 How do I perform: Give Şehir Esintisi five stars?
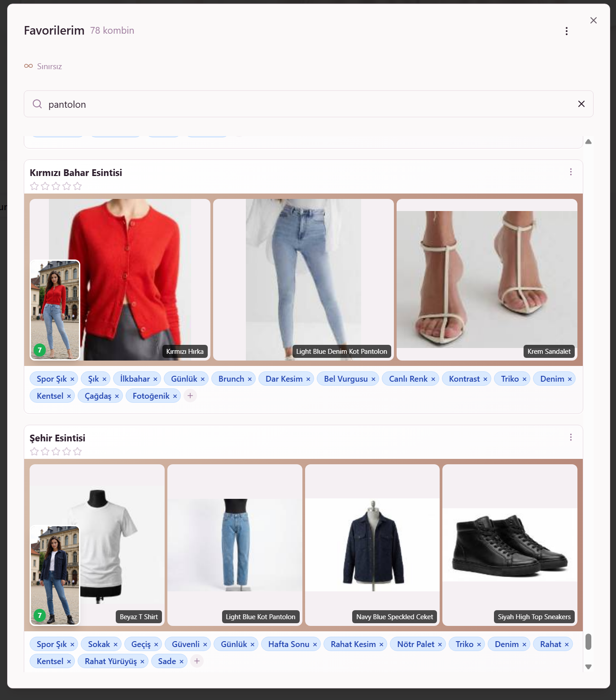click(x=78, y=451)
